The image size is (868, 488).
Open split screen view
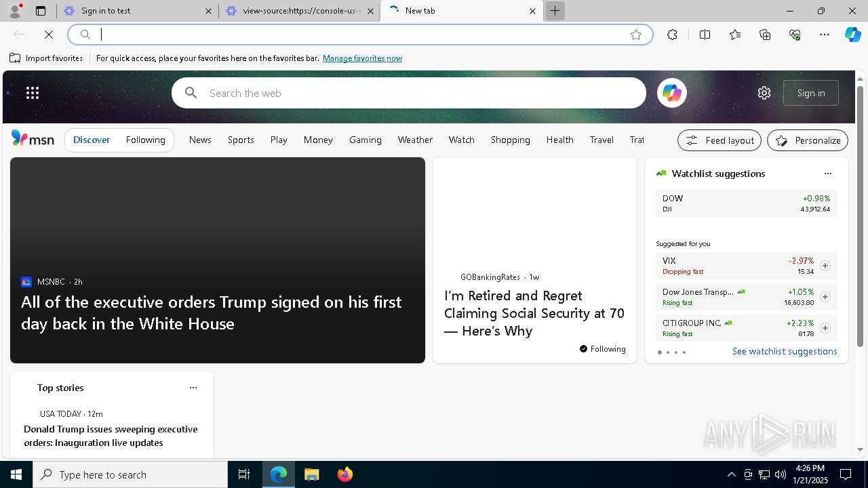tap(705, 35)
